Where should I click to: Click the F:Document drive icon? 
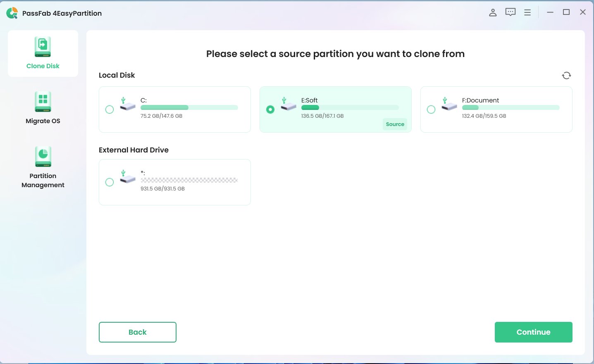pyautogui.click(x=448, y=104)
